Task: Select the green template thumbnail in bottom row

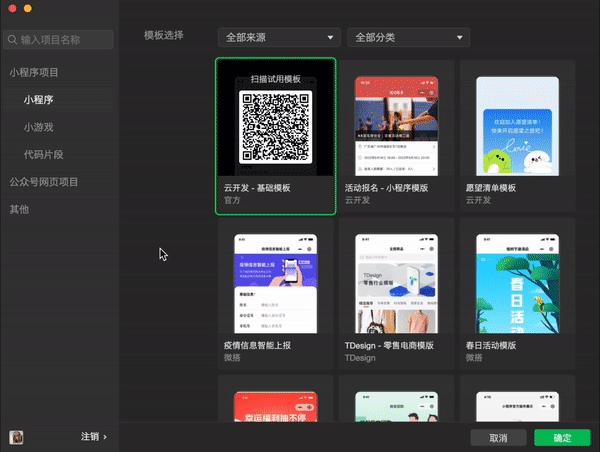Action: click(396, 406)
